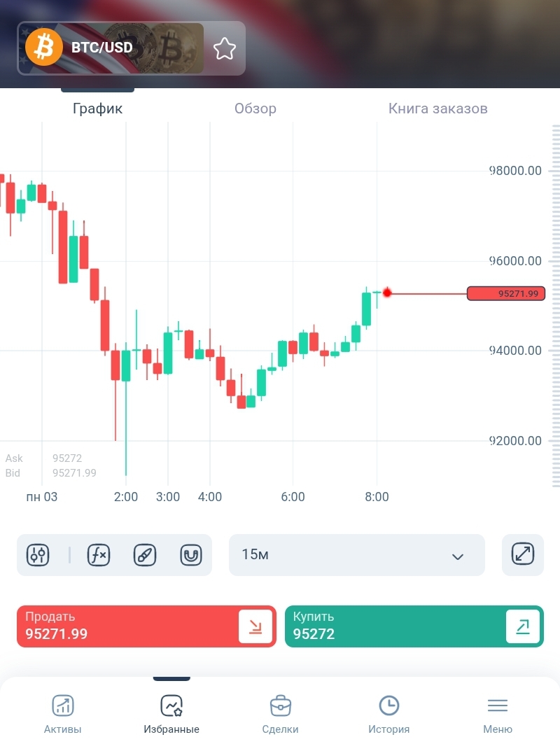The height and width of the screenshot is (751, 560).
Task: Go to Избранные in bottom navigation
Action: pyautogui.click(x=171, y=706)
